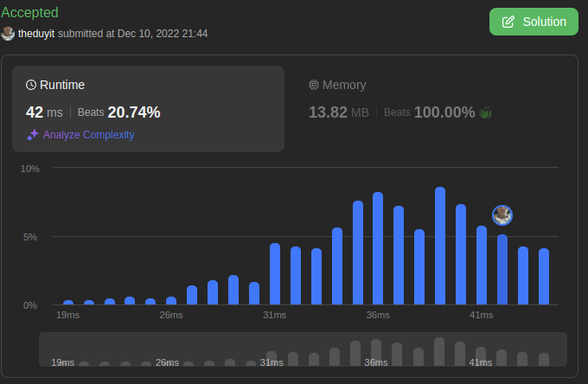Click the clock icon next to Runtime

tap(31, 85)
